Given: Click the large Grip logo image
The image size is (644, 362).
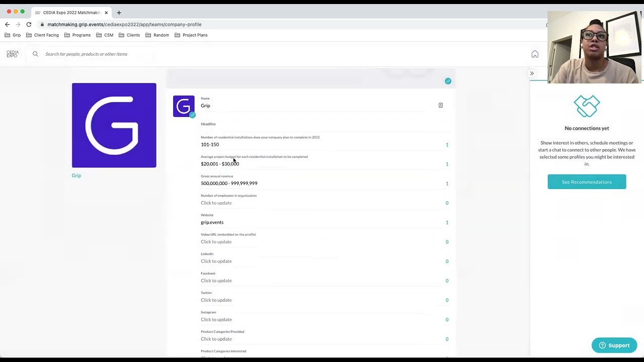Looking at the screenshot, I should coord(114,125).
